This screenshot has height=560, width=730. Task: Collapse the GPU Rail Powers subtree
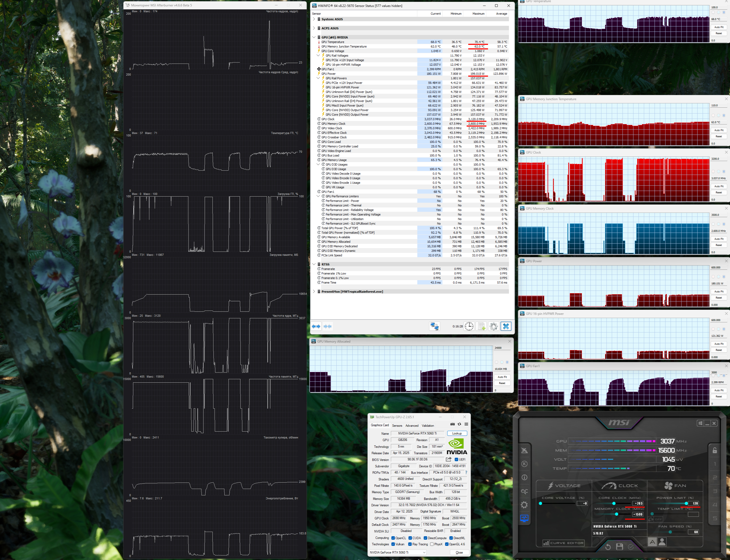[x=318, y=78]
